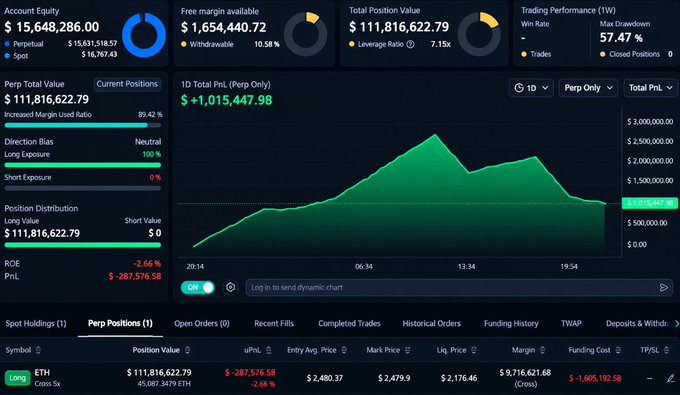Click the Withdrawable legend dot

pos(183,44)
